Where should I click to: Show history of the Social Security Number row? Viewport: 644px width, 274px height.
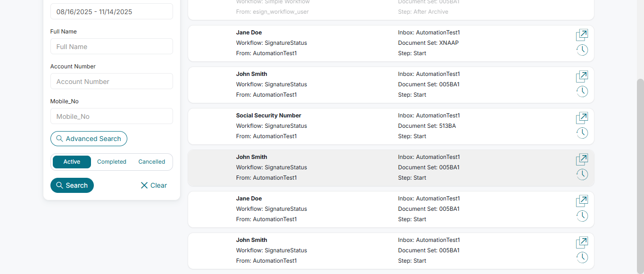(582, 133)
